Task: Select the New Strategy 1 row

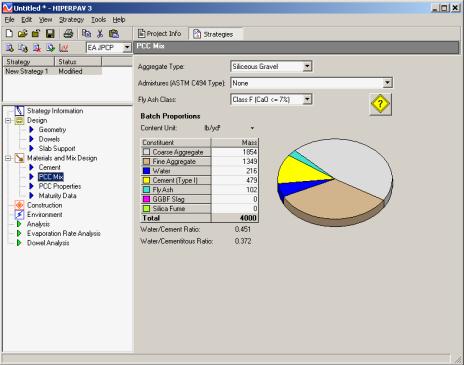Action: [x=52, y=71]
